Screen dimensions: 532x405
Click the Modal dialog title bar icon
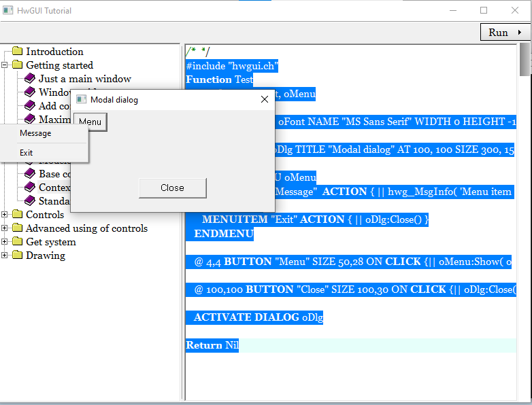82,100
